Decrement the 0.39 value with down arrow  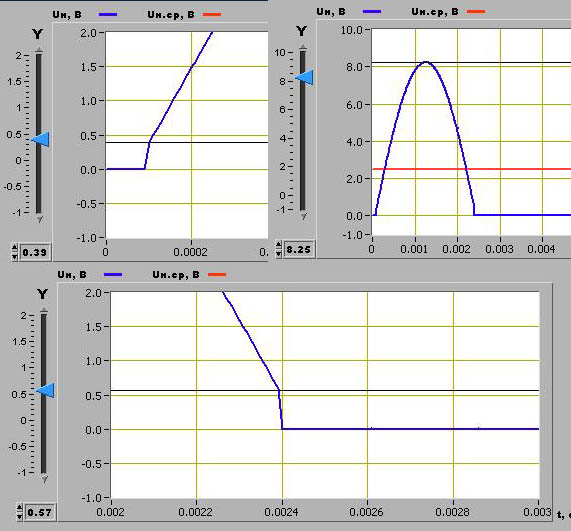click(x=15, y=256)
